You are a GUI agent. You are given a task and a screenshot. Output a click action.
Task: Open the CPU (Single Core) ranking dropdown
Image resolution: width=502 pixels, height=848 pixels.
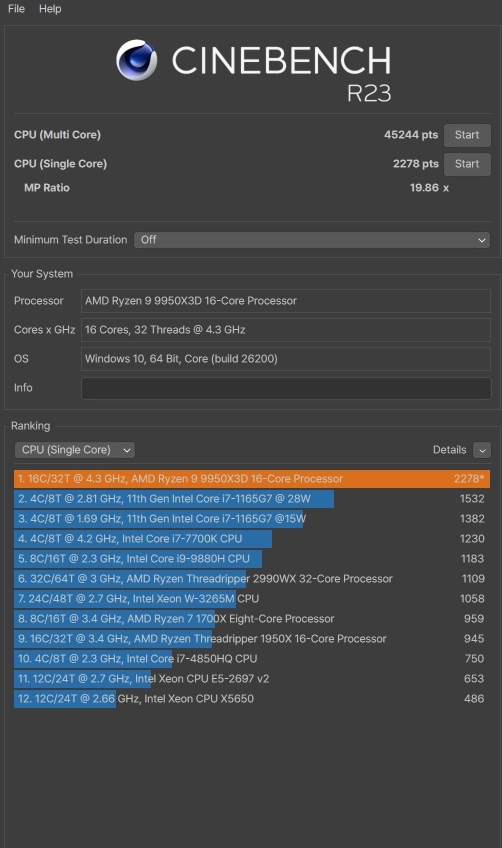point(75,450)
